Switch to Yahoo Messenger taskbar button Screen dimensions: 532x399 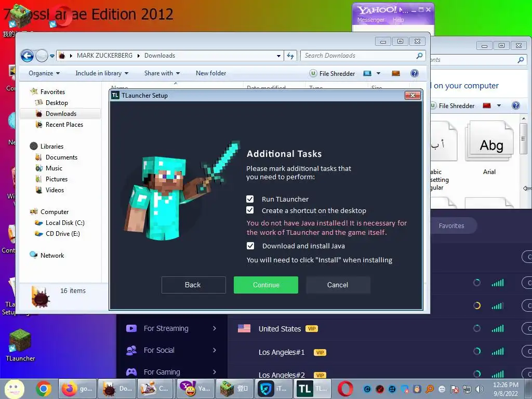[196, 389]
